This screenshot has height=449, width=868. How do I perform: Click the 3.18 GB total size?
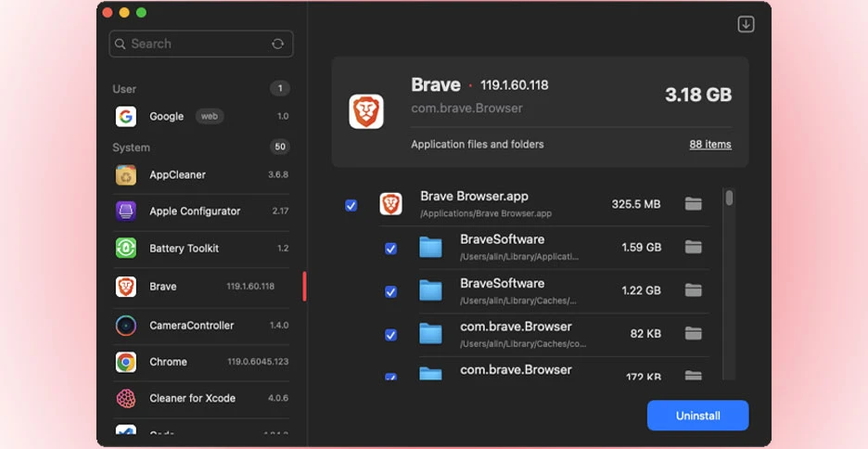tap(698, 95)
